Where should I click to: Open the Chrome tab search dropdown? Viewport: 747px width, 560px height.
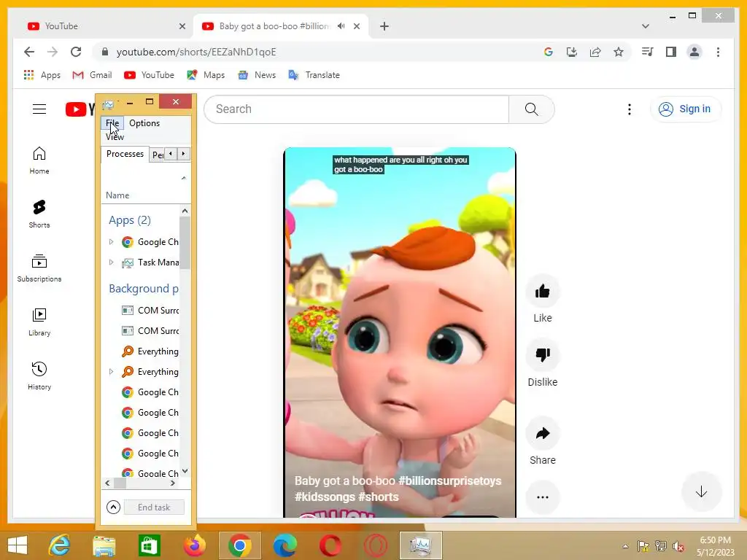(645, 26)
